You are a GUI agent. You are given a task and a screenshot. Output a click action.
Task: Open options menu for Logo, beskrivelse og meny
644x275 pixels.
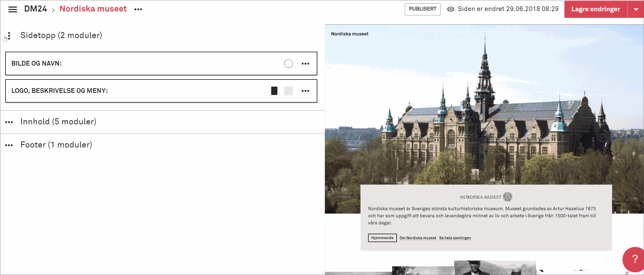[x=305, y=91]
